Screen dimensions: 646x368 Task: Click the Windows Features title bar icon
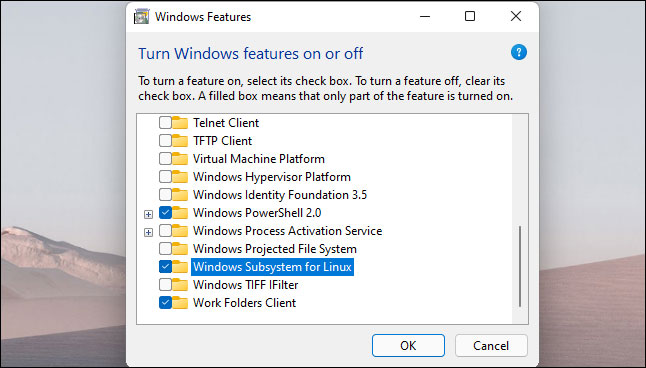pyautogui.click(x=141, y=17)
